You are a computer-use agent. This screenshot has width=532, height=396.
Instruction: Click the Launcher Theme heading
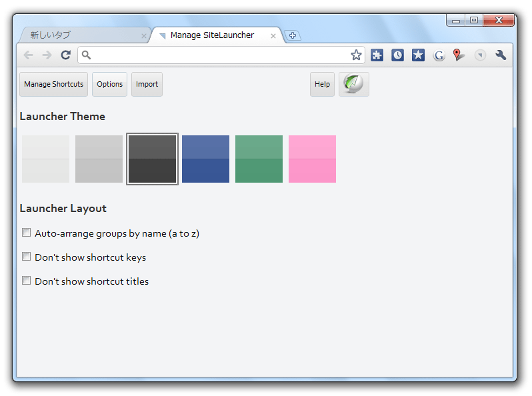coord(63,117)
